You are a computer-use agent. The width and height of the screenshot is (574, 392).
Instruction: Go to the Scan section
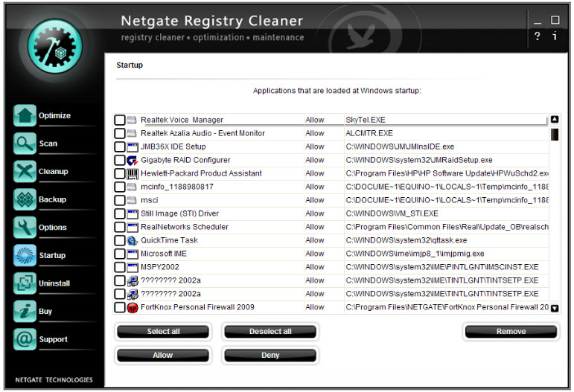[48, 144]
